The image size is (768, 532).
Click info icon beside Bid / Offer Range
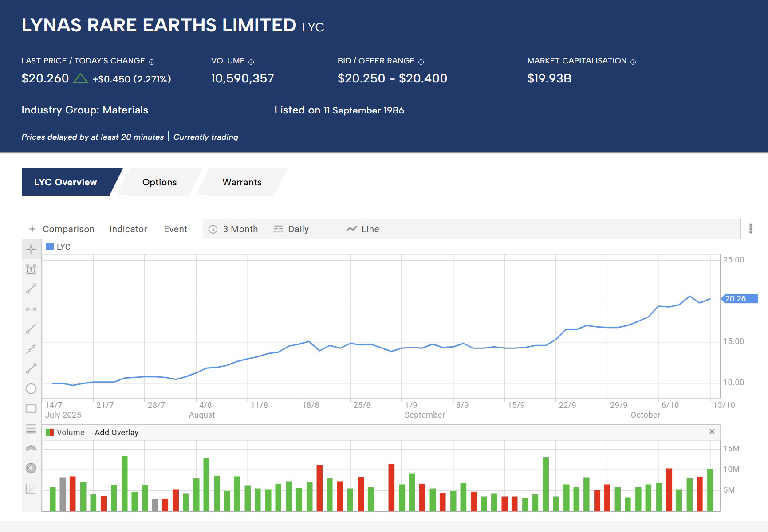click(x=421, y=62)
